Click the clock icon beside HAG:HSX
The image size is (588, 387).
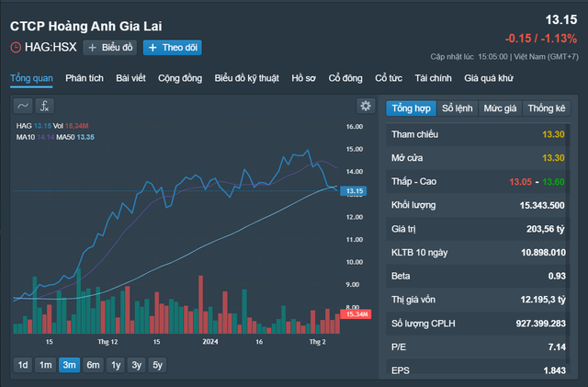click(16, 48)
